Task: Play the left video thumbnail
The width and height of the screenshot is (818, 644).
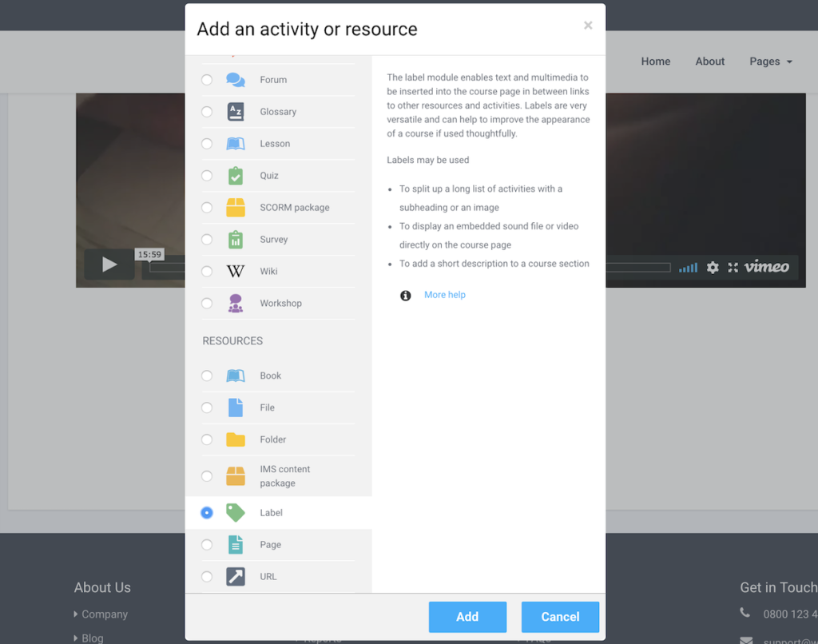Action: 108,264
